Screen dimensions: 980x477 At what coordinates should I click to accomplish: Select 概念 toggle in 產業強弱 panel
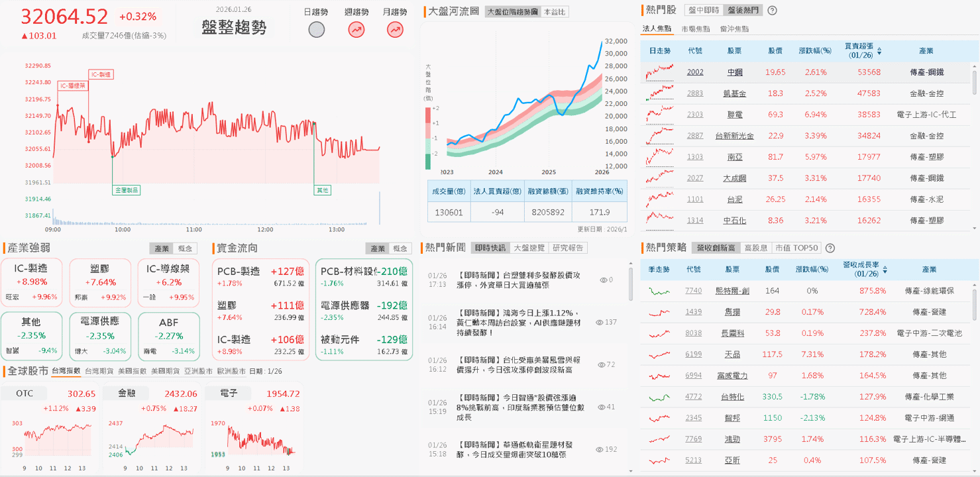[x=186, y=248]
